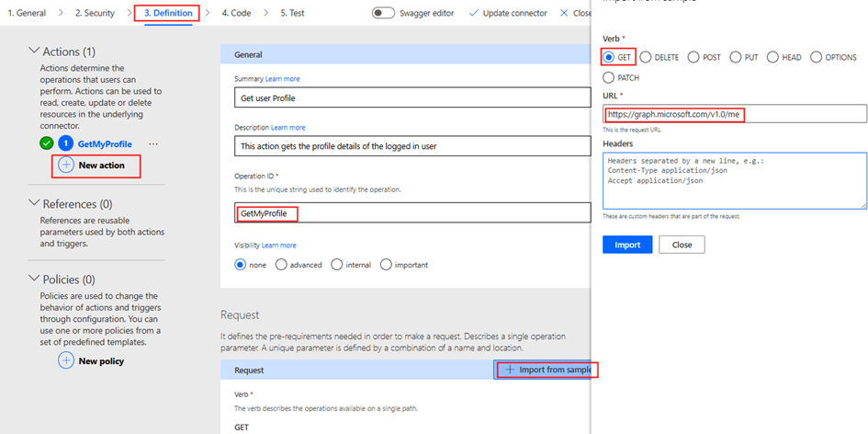868x434 pixels.
Task: Set visibility to internal
Action: [336, 265]
